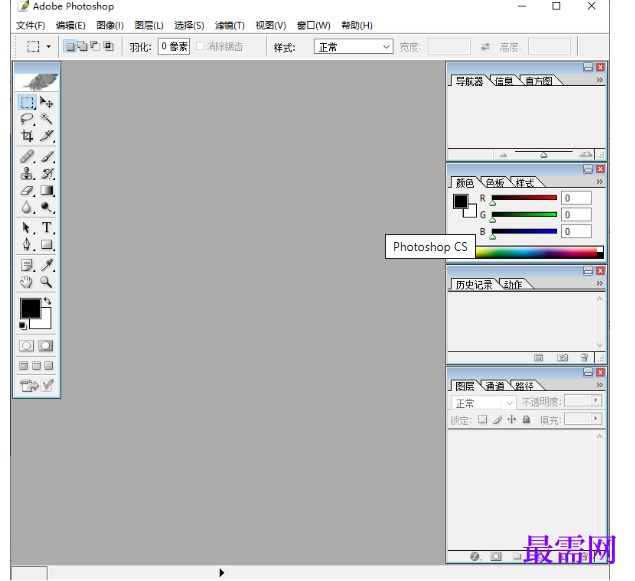Screen dimensions: 635x581
Task: Click the 羽化 feather input field
Action: (x=173, y=47)
